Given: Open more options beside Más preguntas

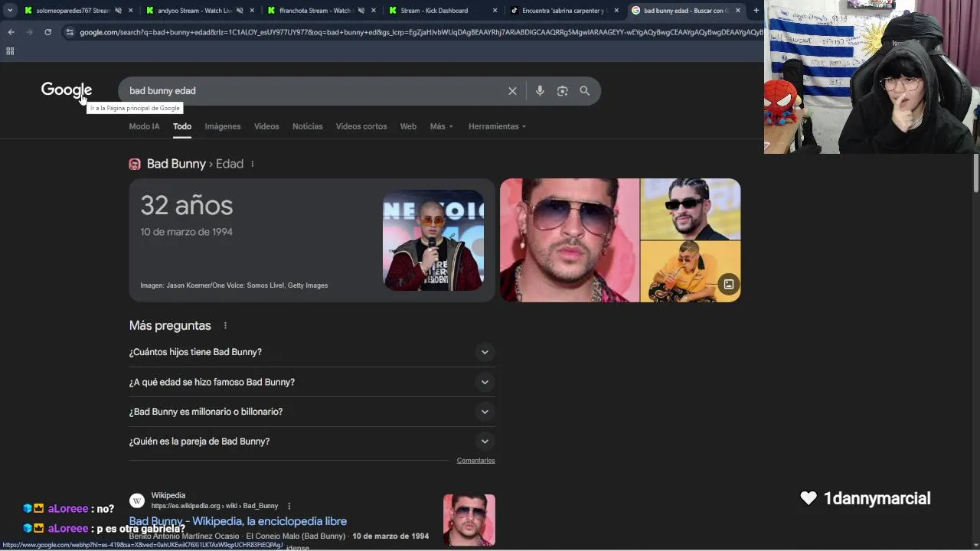Looking at the screenshot, I should click(225, 326).
